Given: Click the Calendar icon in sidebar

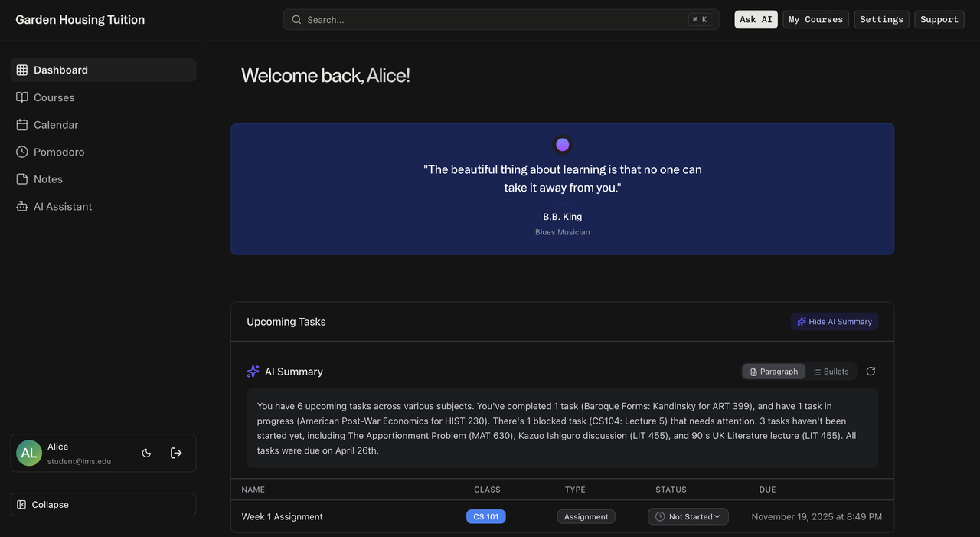Looking at the screenshot, I should point(22,125).
